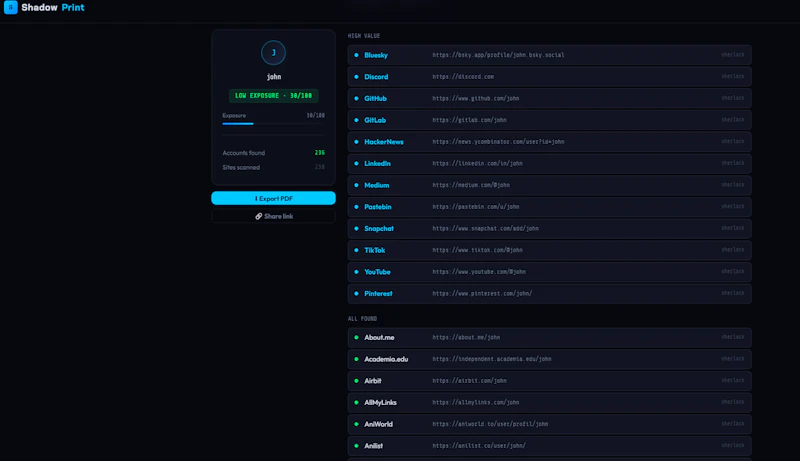
Task: Open the Shadow Print home title
Action: point(53,8)
